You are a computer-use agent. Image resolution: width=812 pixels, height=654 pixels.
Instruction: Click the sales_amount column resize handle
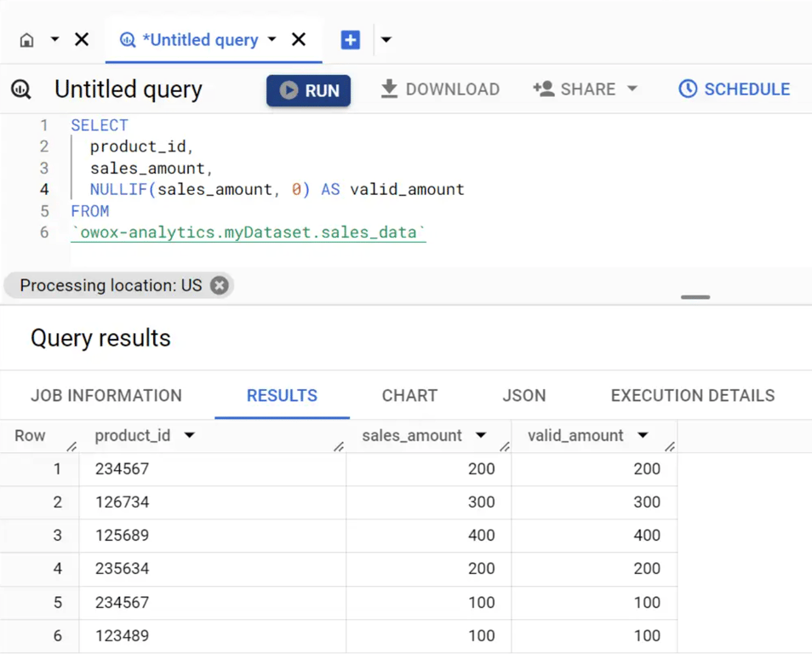505,446
